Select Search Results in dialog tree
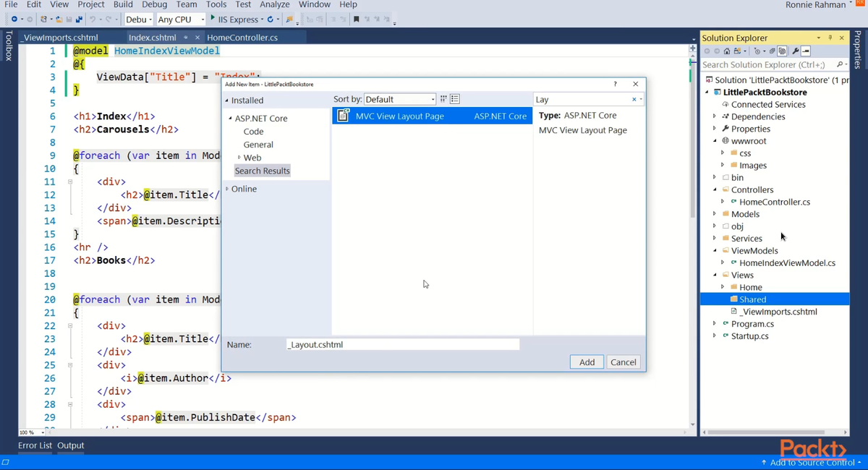The image size is (868, 470). coord(262,171)
